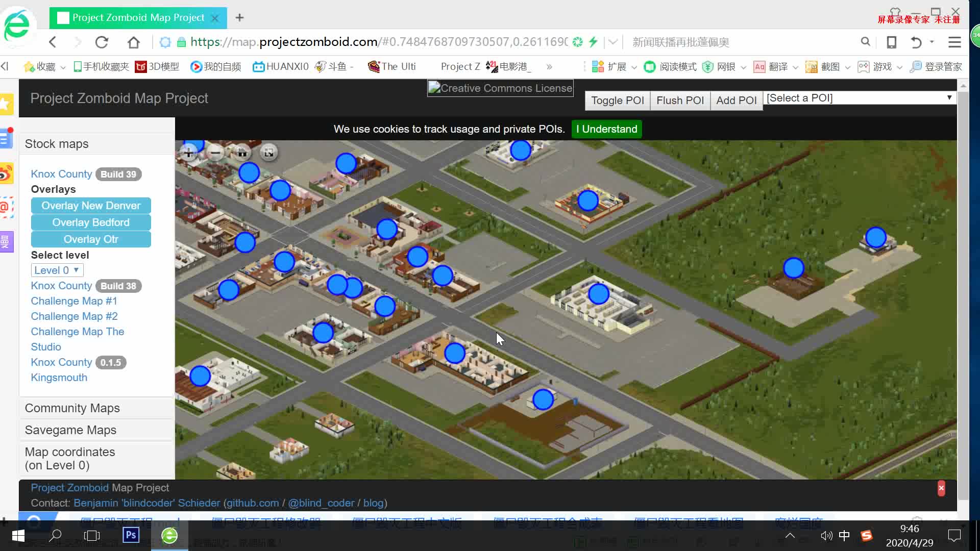Dismiss the footer with the red X
Viewport: 980px width, 551px height.
click(941, 488)
